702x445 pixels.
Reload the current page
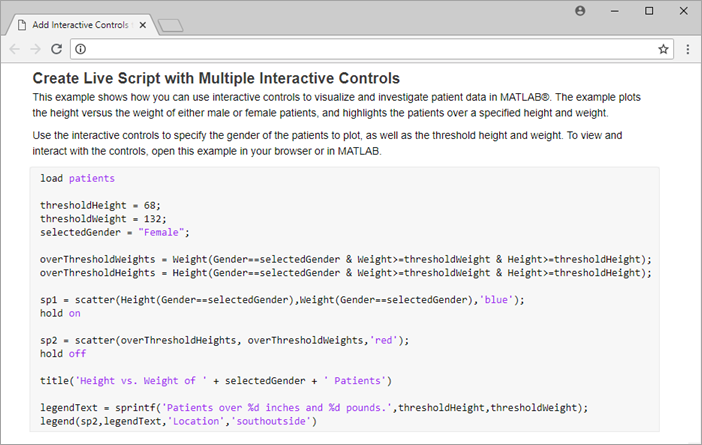click(56, 49)
